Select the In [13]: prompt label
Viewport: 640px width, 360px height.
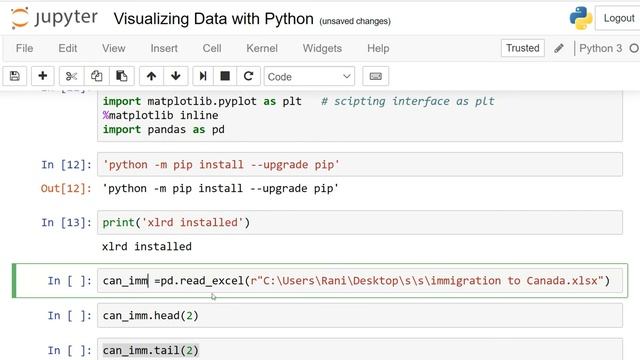pyautogui.click(x=66, y=223)
